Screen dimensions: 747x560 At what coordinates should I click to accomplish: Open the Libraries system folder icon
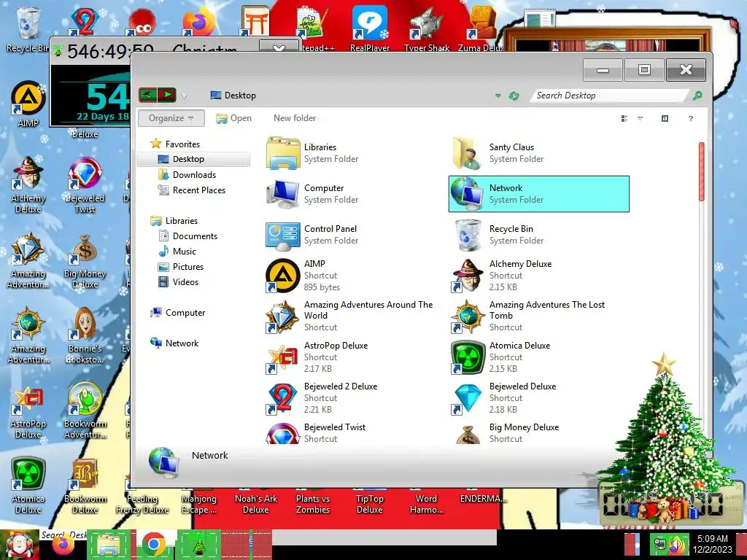click(x=283, y=153)
